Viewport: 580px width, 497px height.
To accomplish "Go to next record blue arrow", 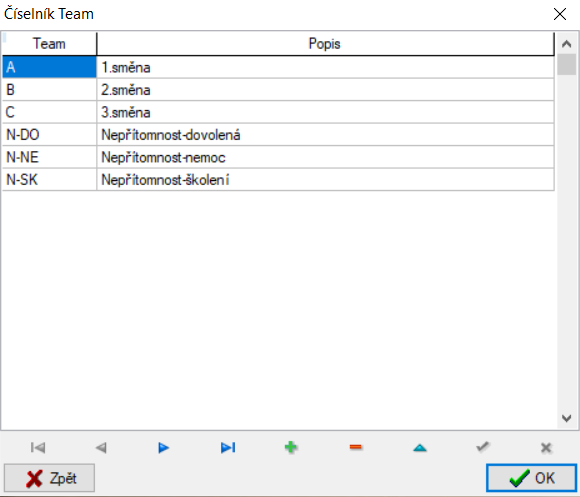I will tap(163, 447).
